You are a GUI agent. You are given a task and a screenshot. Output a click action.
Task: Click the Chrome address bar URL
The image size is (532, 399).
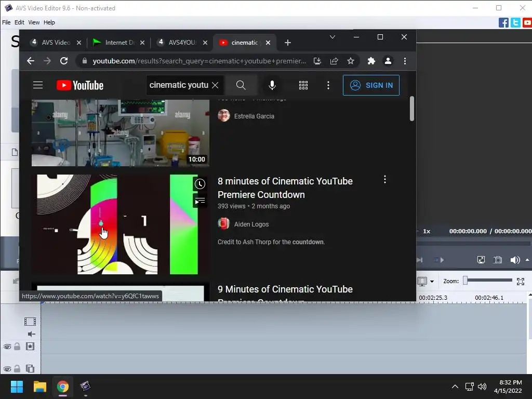(x=199, y=61)
